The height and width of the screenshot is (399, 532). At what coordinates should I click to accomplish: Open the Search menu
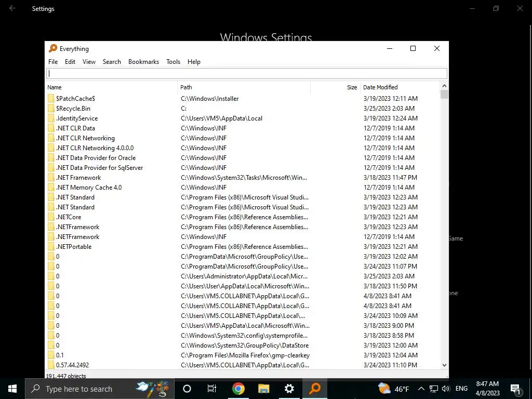[x=112, y=62]
